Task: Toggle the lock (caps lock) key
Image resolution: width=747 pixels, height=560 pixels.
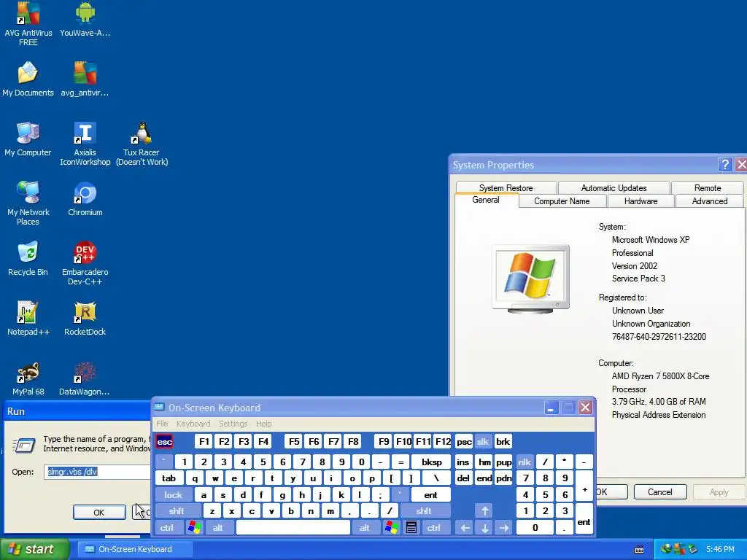Action: tap(174, 495)
